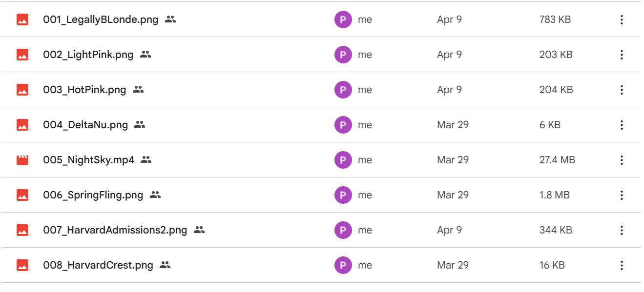The width and height of the screenshot is (644, 292).
Task: Click the image icon for 001_LegallyBLonde.png
Action: click(x=22, y=19)
